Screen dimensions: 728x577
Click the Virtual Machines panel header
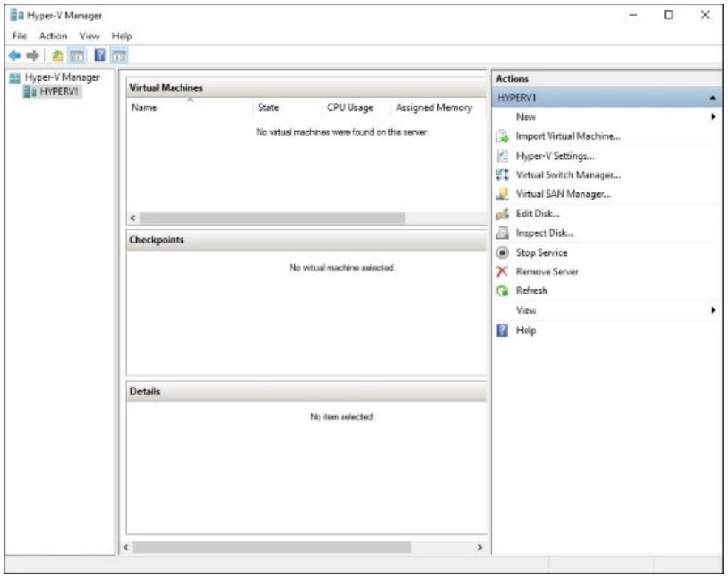[x=306, y=88]
